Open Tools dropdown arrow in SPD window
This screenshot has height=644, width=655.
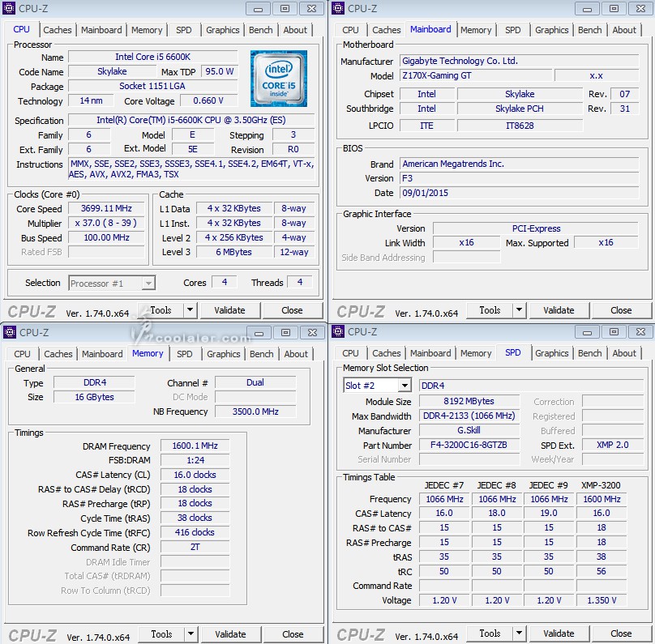click(x=520, y=633)
